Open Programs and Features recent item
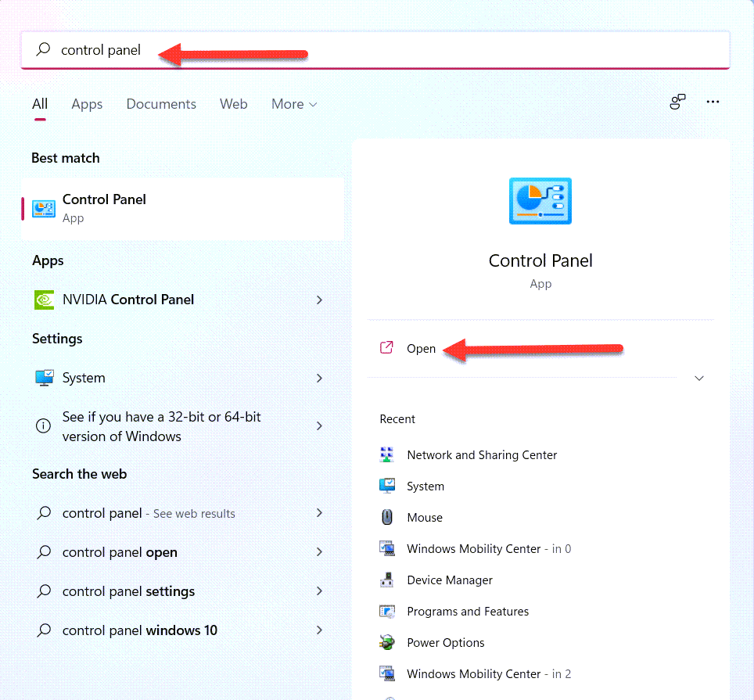This screenshot has height=700, width=754. tap(468, 612)
